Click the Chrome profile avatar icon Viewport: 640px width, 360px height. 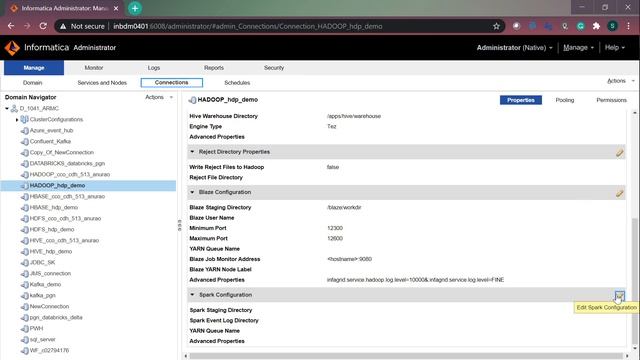coord(612,26)
